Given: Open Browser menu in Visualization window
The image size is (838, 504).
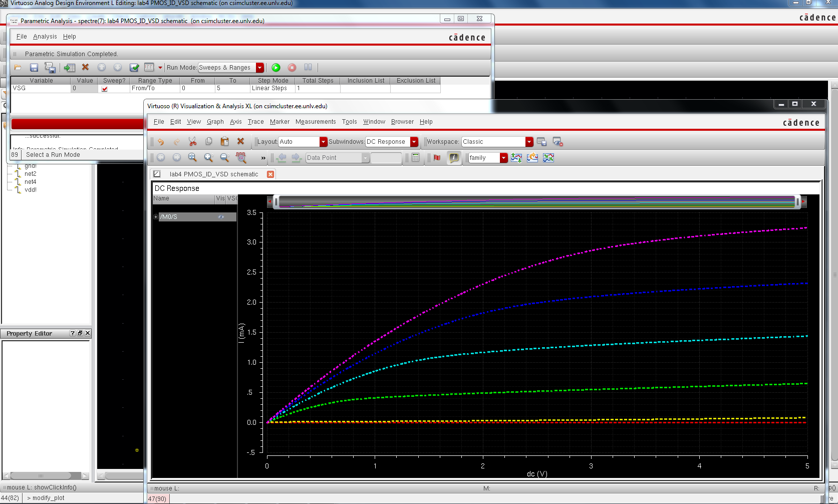Looking at the screenshot, I should point(402,122).
